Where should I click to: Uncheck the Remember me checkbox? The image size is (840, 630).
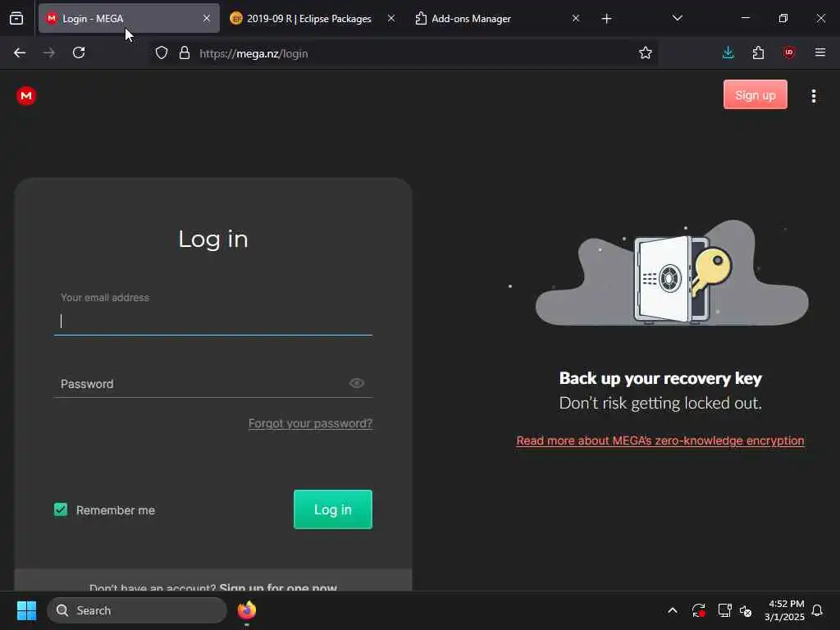[x=61, y=509]
